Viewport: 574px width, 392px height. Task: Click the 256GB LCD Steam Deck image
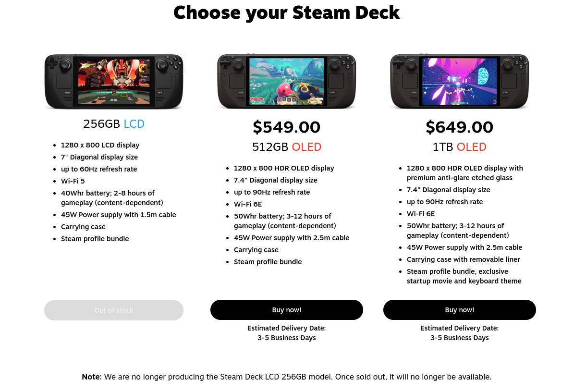(114, 81)
